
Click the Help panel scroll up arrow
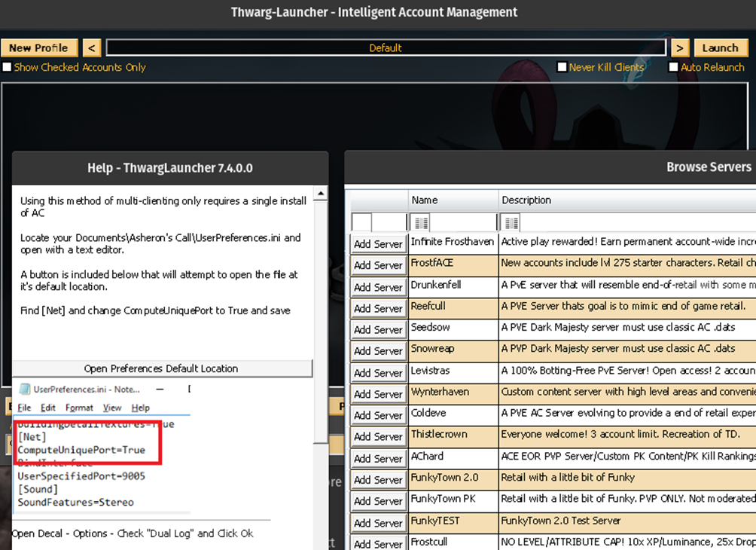[x=320, y=194]
